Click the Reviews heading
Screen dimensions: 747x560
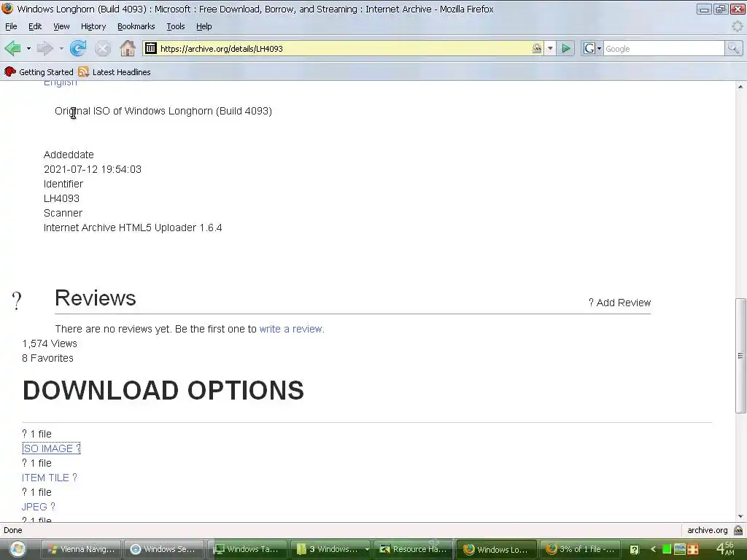(x=96, y=297)
